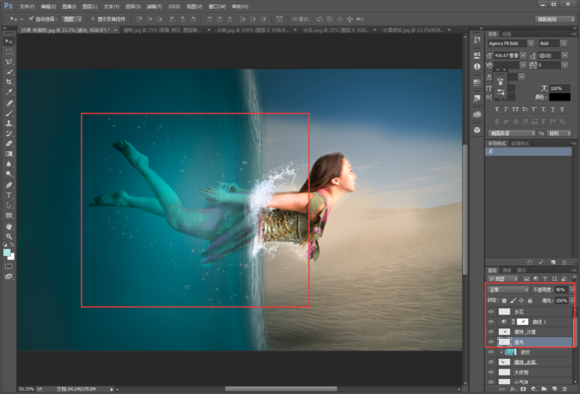Choose the Eyedropper tool
The image size is (580, 394).
pyautogui.click(x=9, y=92)
